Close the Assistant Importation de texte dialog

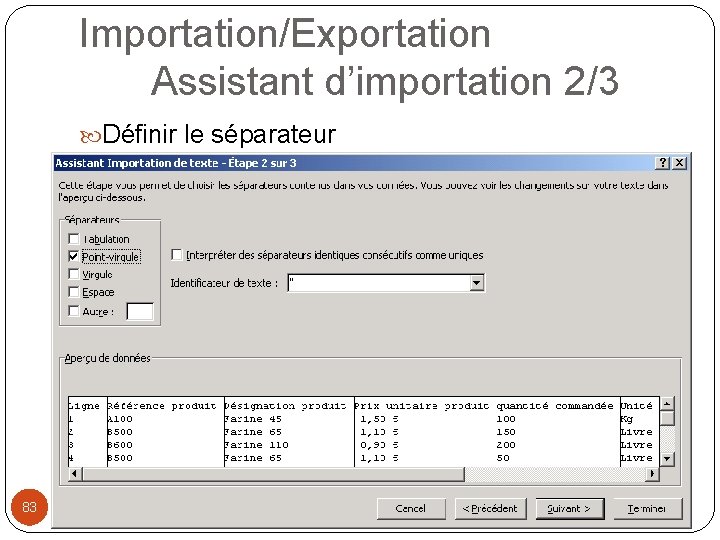click(x=679, y=163)
